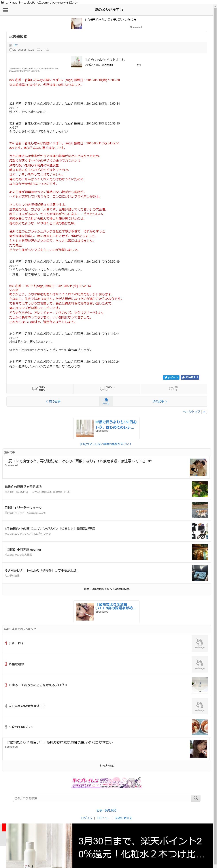Click the page top arrow
This screenshot has width=217, height=868.
pyautogui.click(x=204, y=412)
